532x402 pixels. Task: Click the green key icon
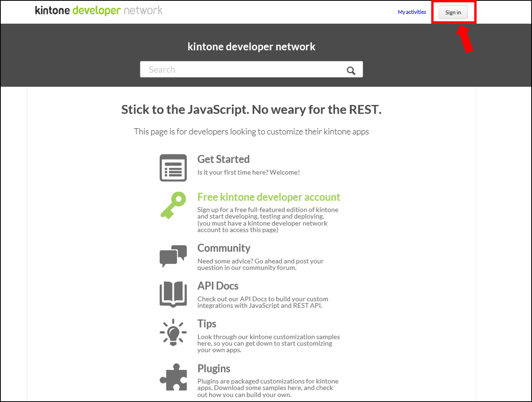tap(173, 205)
